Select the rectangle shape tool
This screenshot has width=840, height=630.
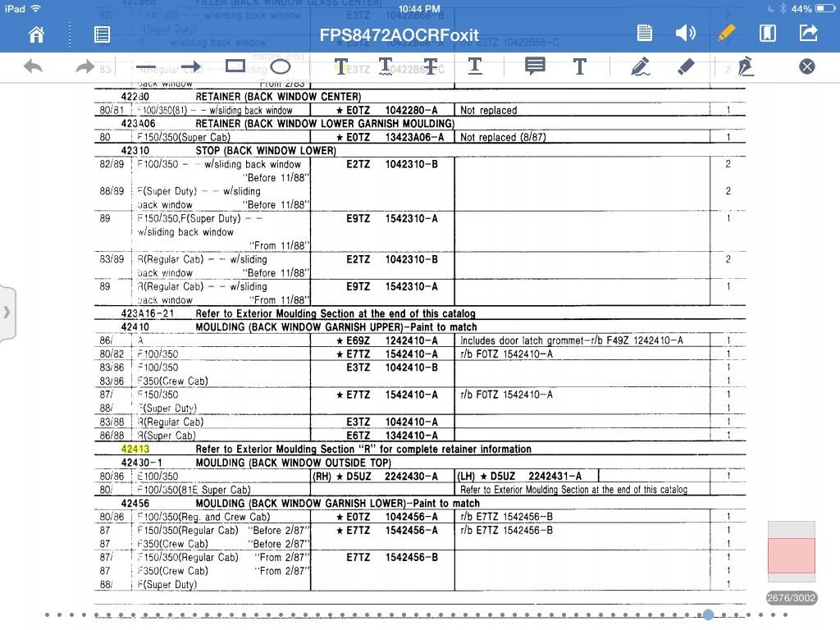pos(235,66)
